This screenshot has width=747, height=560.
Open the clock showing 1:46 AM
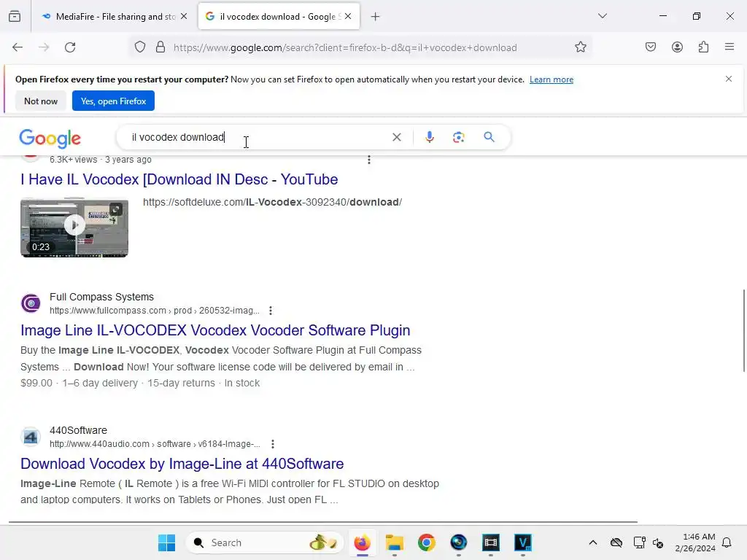click(695, 542)
